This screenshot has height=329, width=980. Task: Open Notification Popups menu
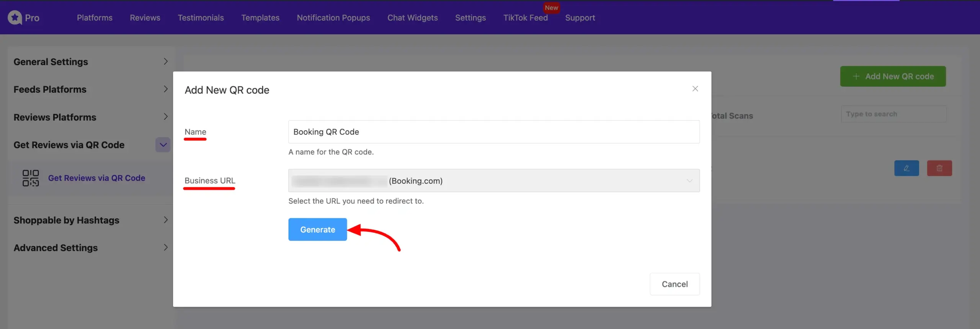pos(333,18)
